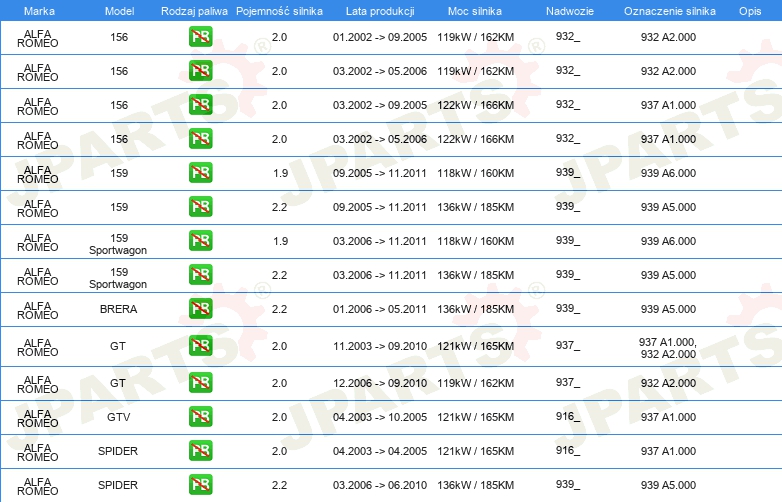This screenshot has height=502, width=782.
Task: Click SPIDER model in the 2.0 engine row
Action: click(118, 451)
